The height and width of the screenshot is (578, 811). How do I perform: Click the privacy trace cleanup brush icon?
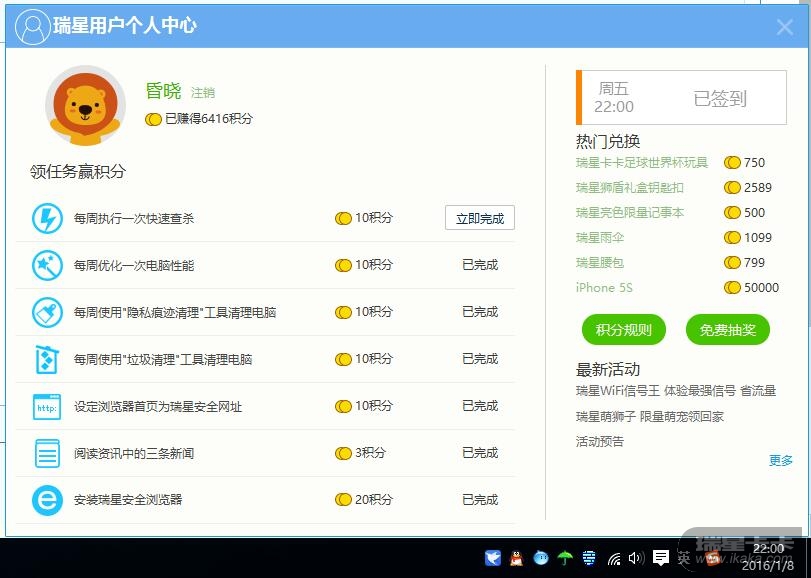pos(47,312)
